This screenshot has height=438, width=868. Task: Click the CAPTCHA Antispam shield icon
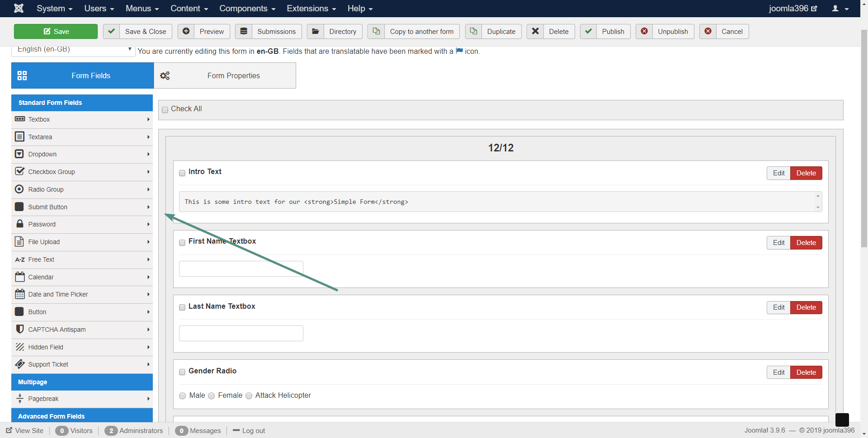coord(19,329)
